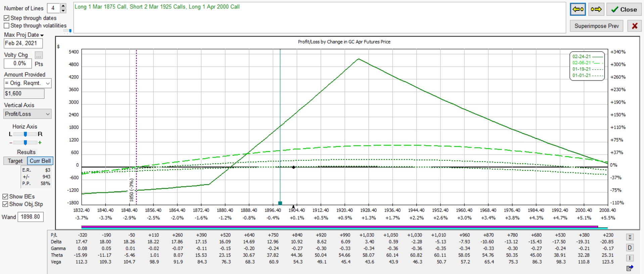
Task: Click the black triangle current price marker
Action: pyautogui.click(x=293, y=207)
